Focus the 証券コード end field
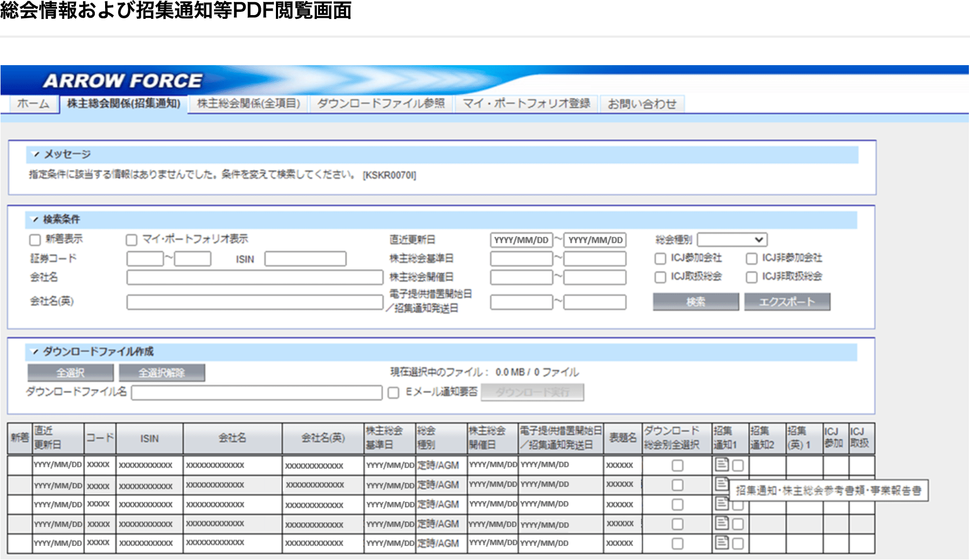Screen dimensions: 970x560 pyautogui.click(x=192, y=259)
